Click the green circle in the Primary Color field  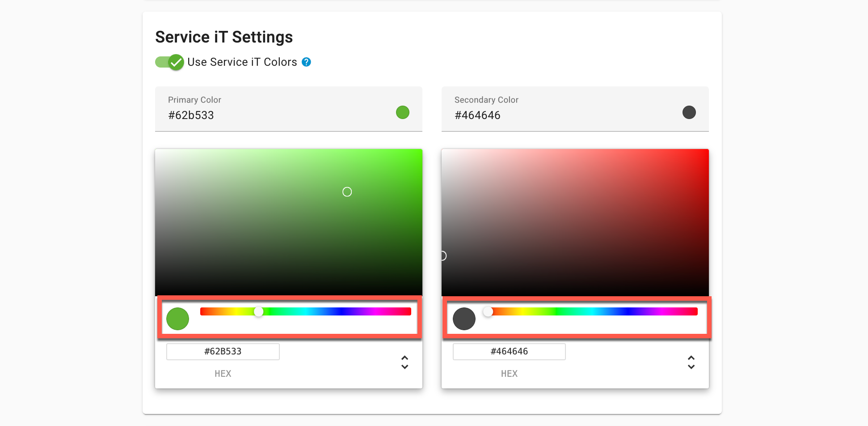click(x=402, y=112)
